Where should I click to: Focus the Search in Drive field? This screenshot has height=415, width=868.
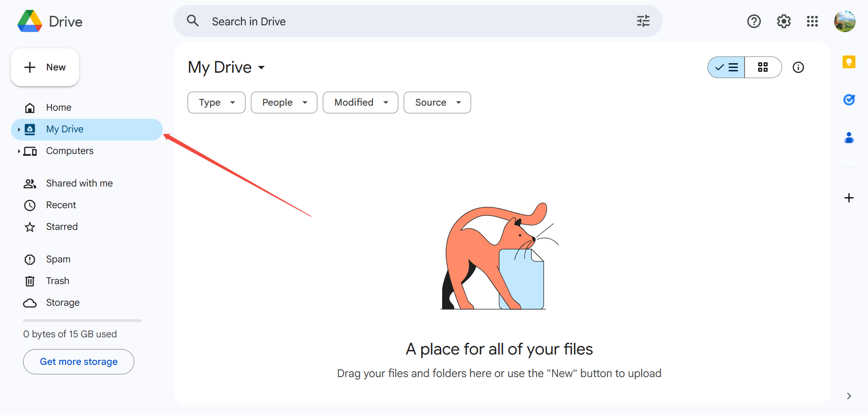[x=418, y=21]
